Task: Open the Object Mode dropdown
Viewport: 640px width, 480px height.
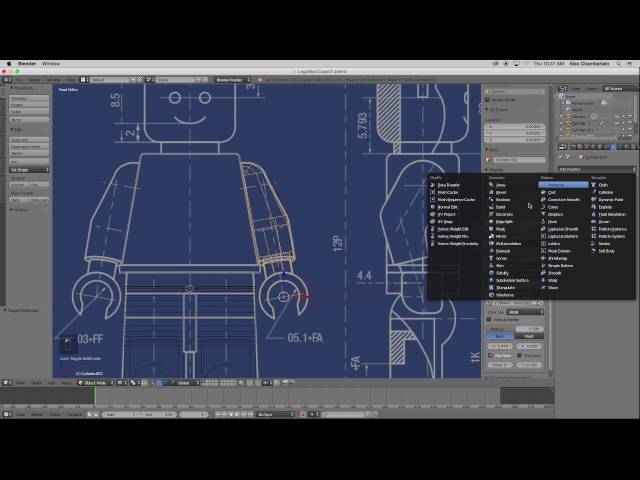Action: 96,383
